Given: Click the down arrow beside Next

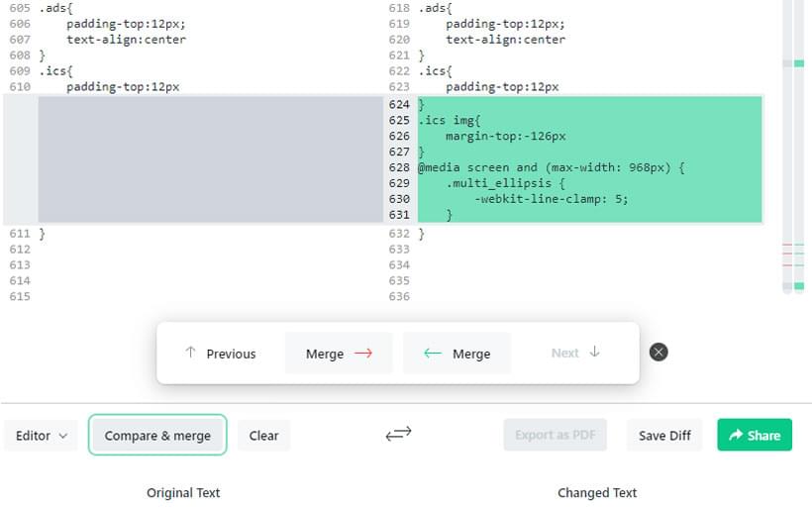Looking at the screenshot, I should click(594, 352).
